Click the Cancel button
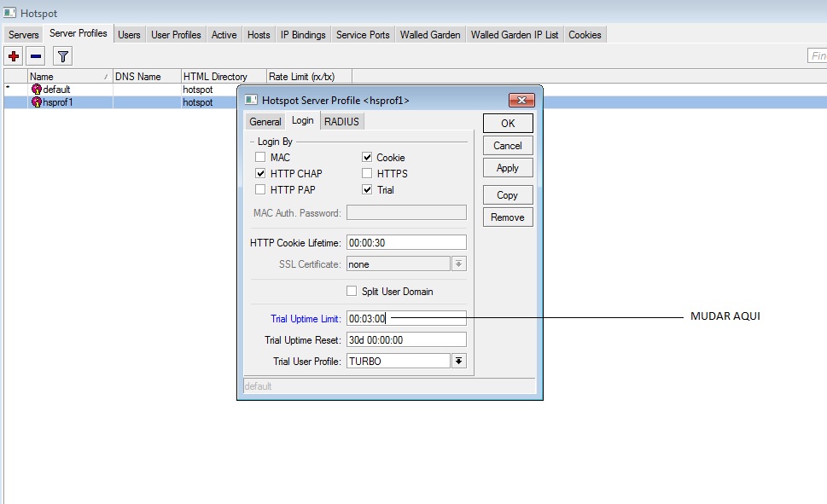The height and width of the screenshot is (504, 827). pos(508,146)
